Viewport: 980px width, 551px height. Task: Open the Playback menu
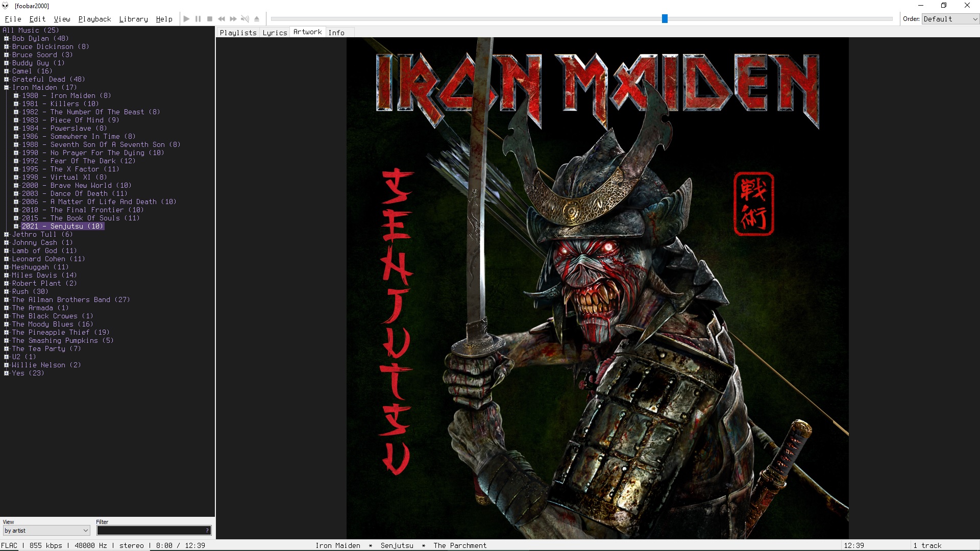pyautogui.click(x=94, y=19)
